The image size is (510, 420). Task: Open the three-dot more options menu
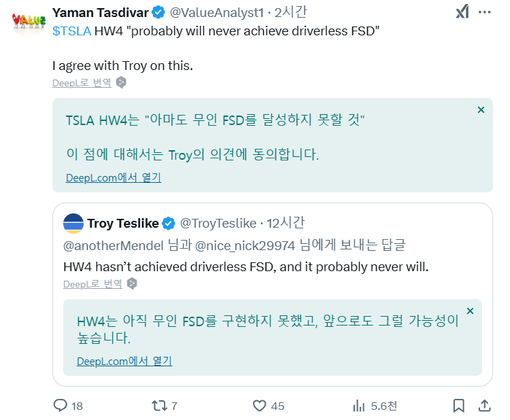coord(484,12)
